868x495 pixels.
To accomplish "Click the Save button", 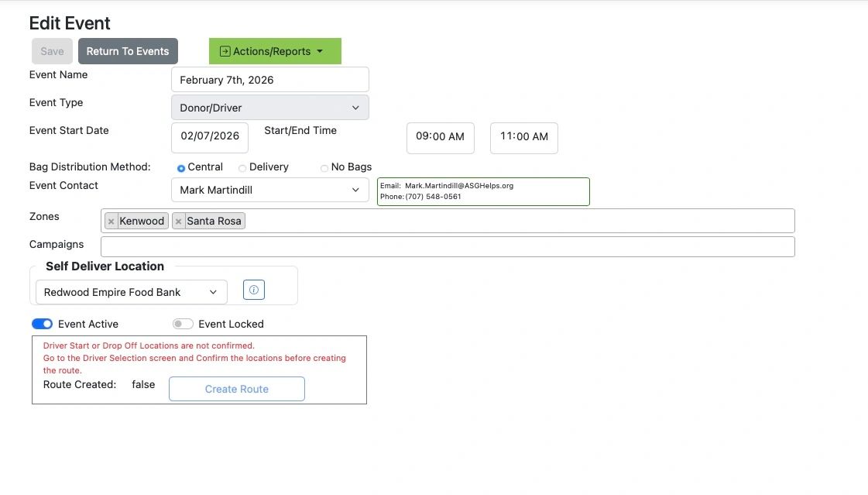I will (x=52, y=51).
